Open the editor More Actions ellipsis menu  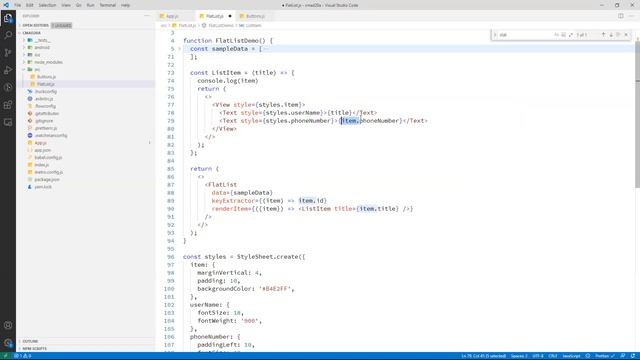point(631,16)
